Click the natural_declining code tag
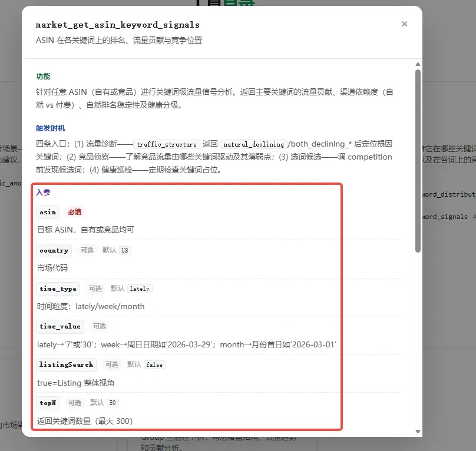Screen dimensions: 476x451 point(254,144)
